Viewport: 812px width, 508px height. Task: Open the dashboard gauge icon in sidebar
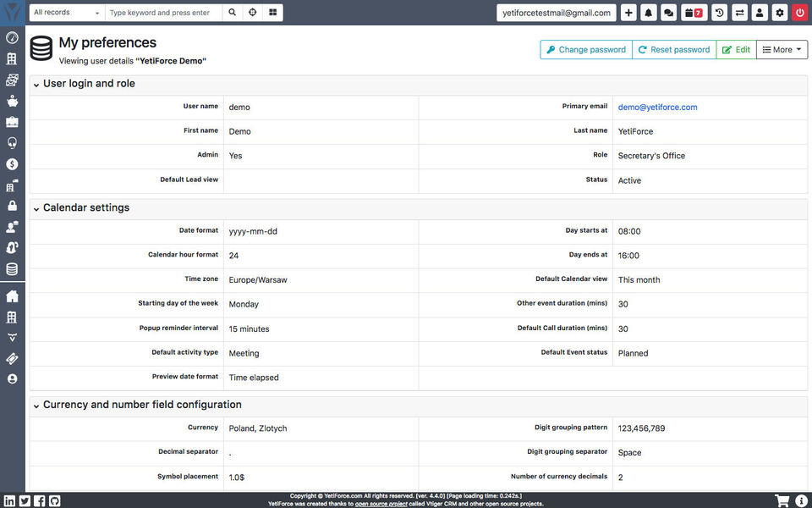(12, 37)
